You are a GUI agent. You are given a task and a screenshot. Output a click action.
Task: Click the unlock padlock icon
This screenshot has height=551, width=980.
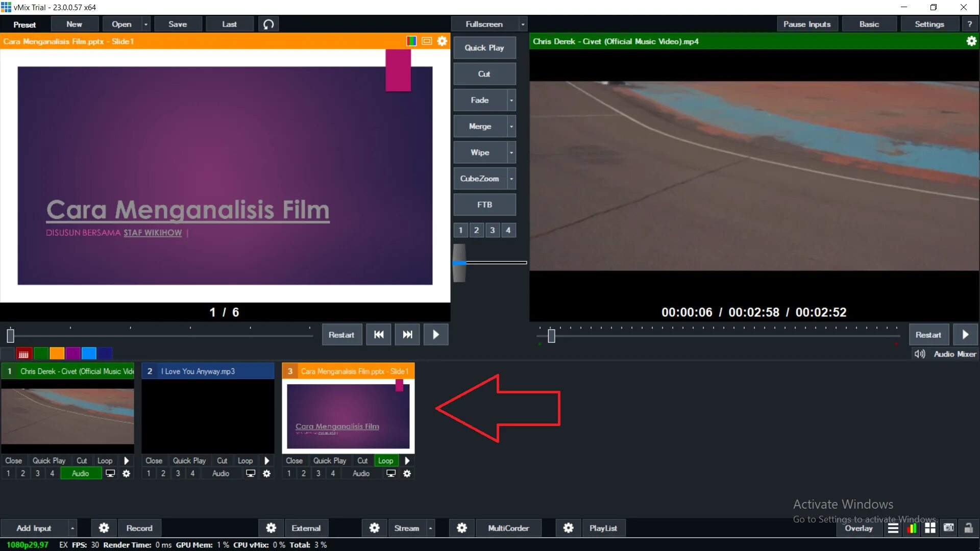[x=968, y=528]
